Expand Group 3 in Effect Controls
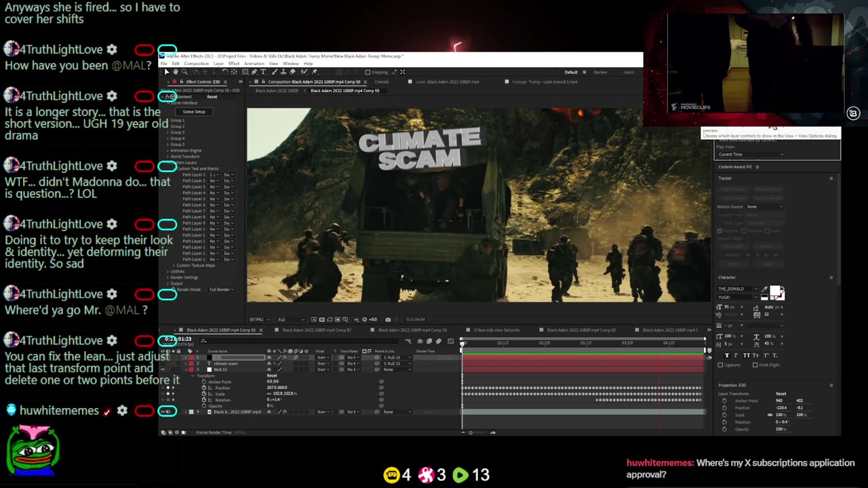 pyautogui.click(x=168, y=132)
